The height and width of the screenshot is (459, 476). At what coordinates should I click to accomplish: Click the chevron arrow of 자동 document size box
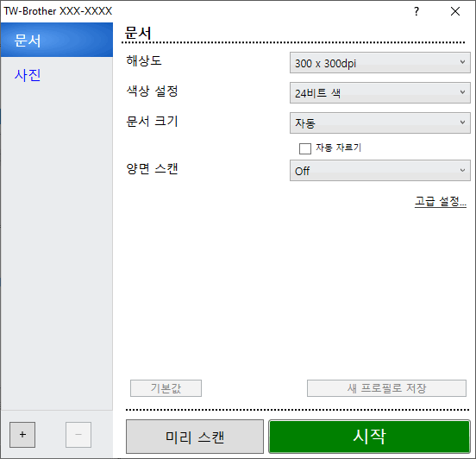click(x=462, y=123)
